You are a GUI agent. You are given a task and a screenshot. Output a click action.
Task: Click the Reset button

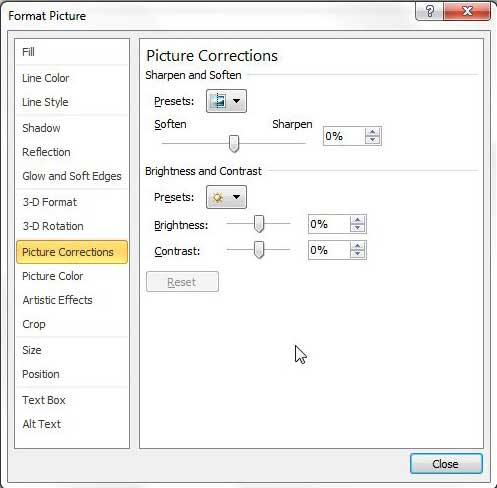(182, 282)
